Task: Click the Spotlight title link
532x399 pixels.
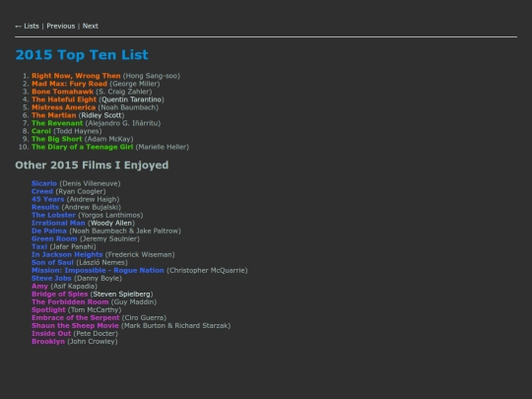Action: coord(48,309)
